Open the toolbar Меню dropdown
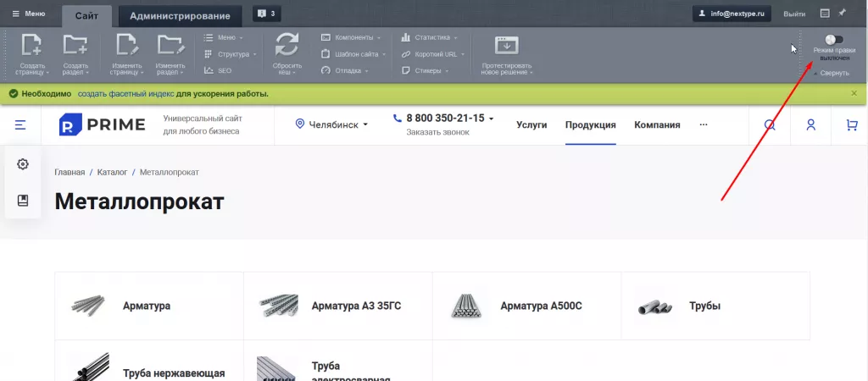 (223, 37)
